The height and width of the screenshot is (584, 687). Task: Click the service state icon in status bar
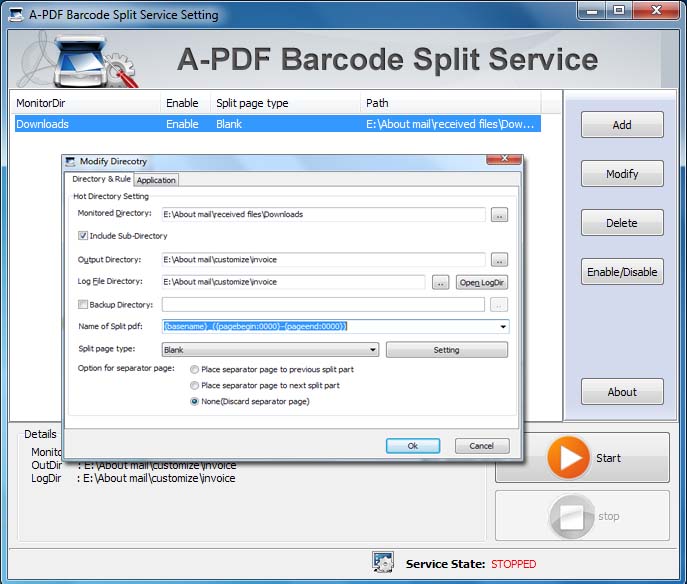coord(382,562)
